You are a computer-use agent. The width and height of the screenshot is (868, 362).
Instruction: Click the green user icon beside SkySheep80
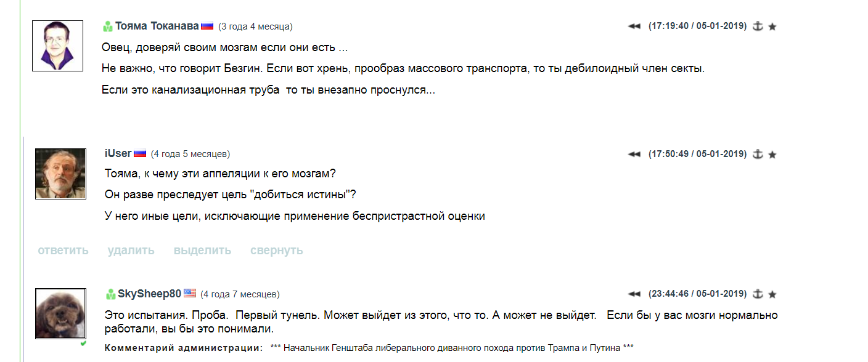(110, 294)
